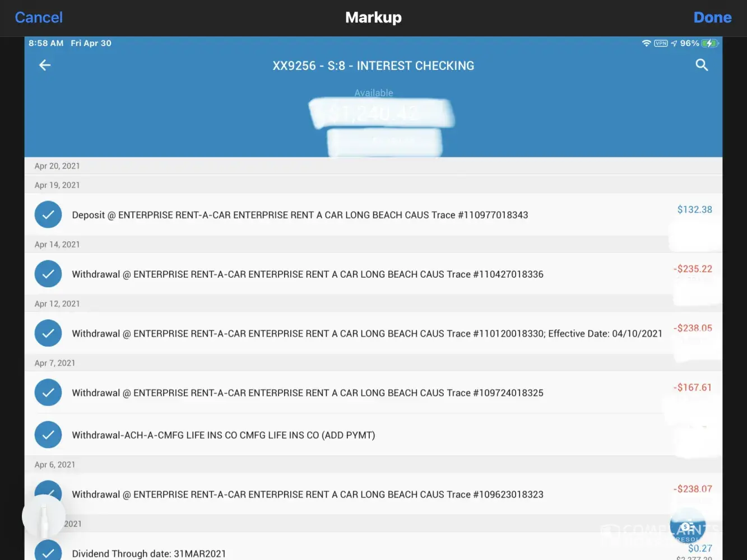The width and height of the screenshot is (747, 560).
Task: Open Withdrawal transaction Trace #109724018325
Action: click(373, 393)
